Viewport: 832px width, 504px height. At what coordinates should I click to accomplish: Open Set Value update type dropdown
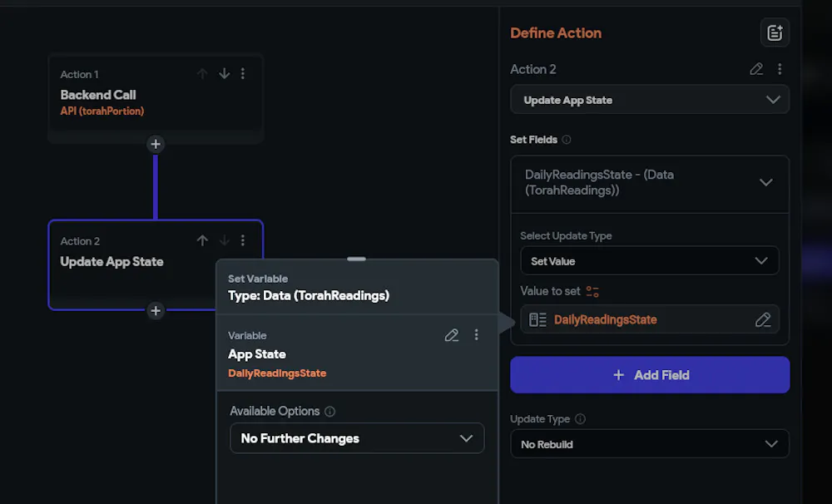pos(650,261)
